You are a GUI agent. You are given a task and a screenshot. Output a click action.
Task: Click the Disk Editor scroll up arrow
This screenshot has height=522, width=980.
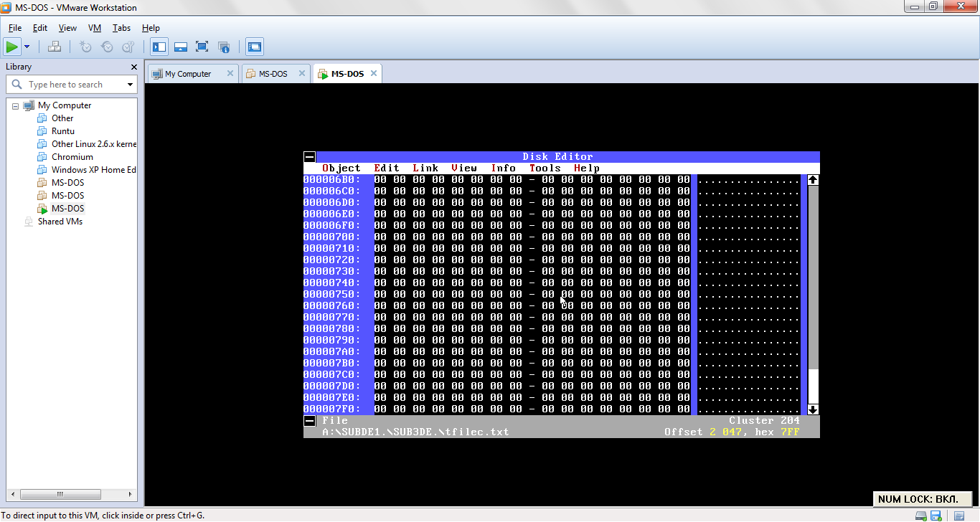click(813, 180)
